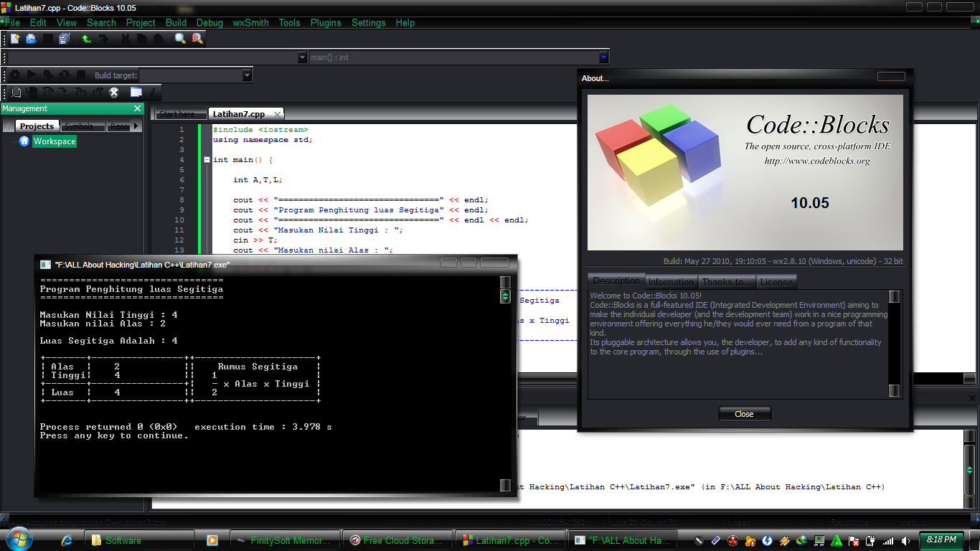Open the main() : int scope dropdown
980x551 pixels.
click(x=605, y=56)
